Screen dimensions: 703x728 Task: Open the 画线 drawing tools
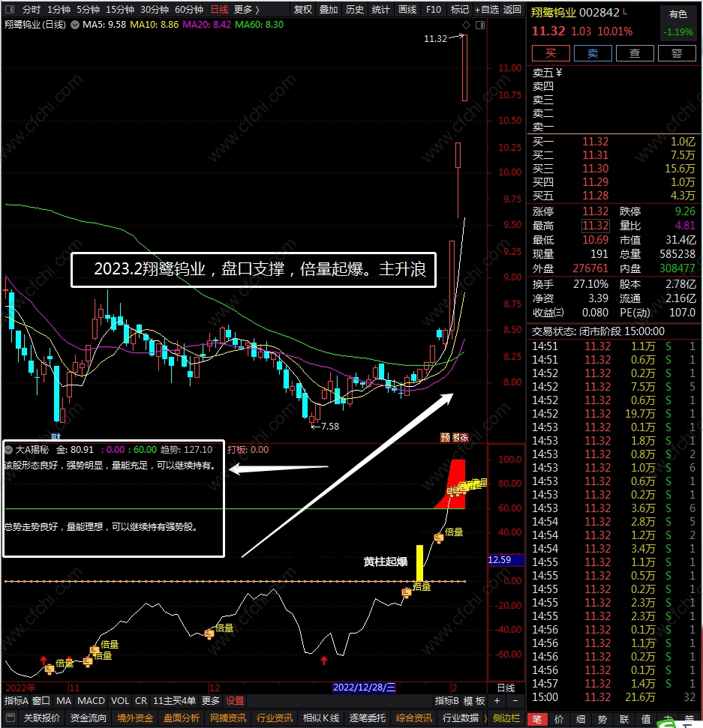(407, 9)
